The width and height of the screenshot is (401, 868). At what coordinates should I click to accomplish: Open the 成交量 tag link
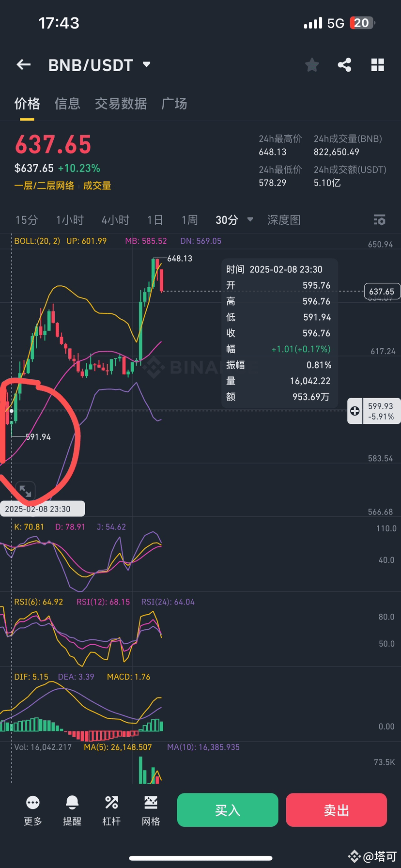[97, 186]
